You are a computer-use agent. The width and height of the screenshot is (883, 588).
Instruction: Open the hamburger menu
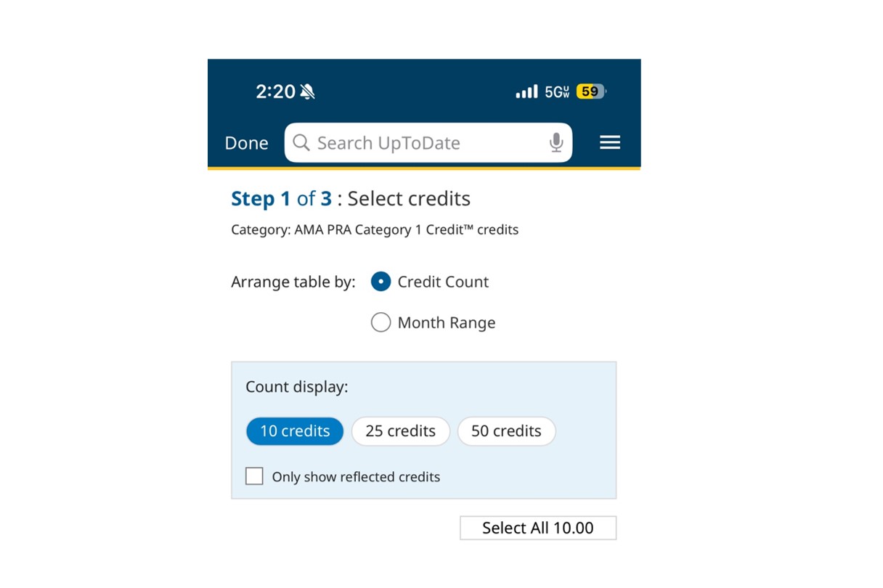[x=610, y=143]
